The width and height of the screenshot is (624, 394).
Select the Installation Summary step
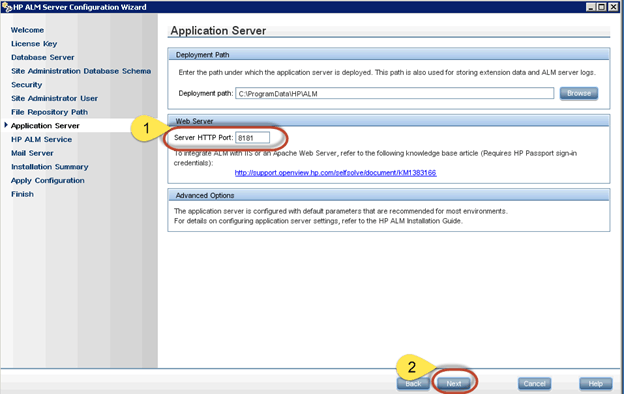click(50, 167)
